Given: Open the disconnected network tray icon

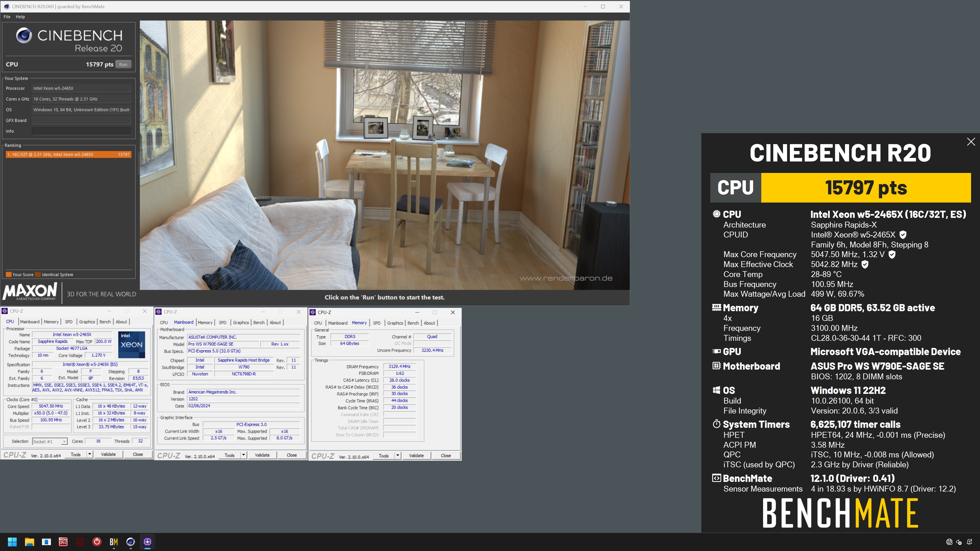Looking at the screenshot, I should point(949,542).
